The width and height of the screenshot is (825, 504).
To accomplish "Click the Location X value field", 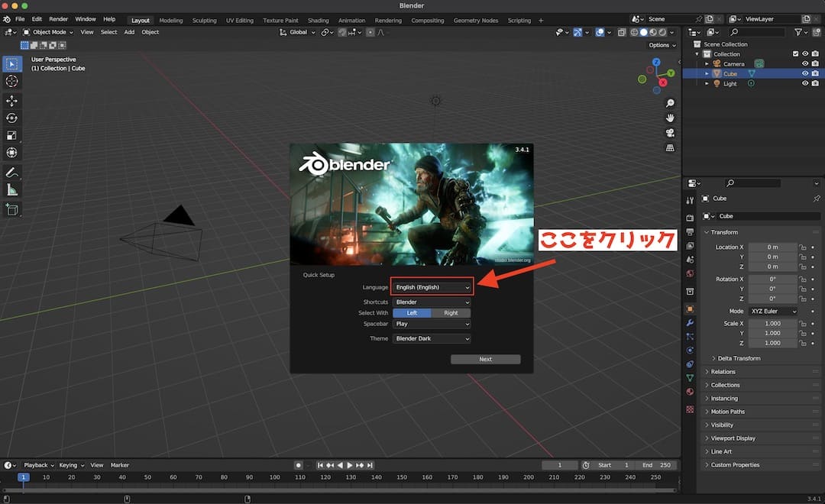I will click(x=772, y=247).
